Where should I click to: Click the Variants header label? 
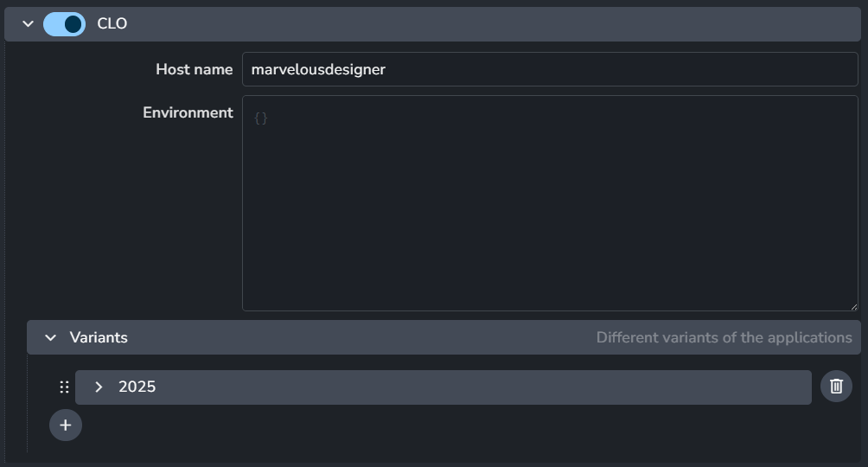pos(99,337)
